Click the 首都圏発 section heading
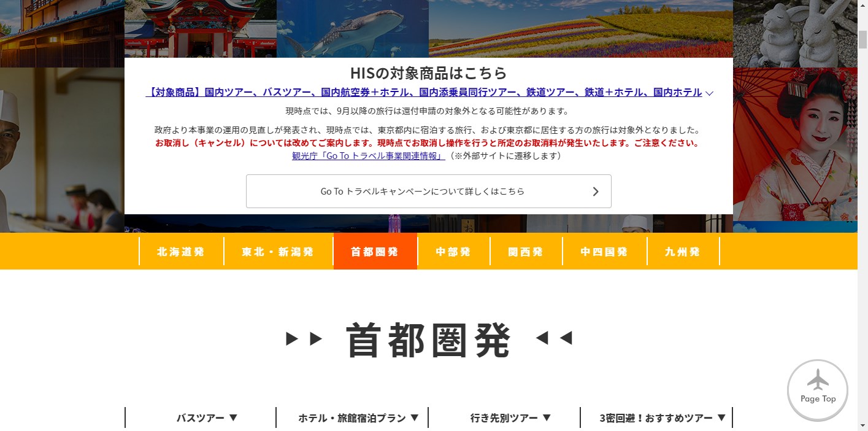Image resolution: width=868 pixels, height=431 pixels. [x=428, y=340]
